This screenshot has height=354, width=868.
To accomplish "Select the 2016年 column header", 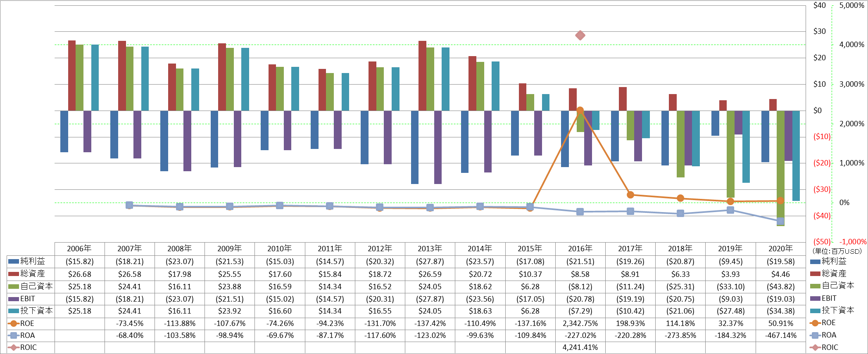I will (580, 249).
